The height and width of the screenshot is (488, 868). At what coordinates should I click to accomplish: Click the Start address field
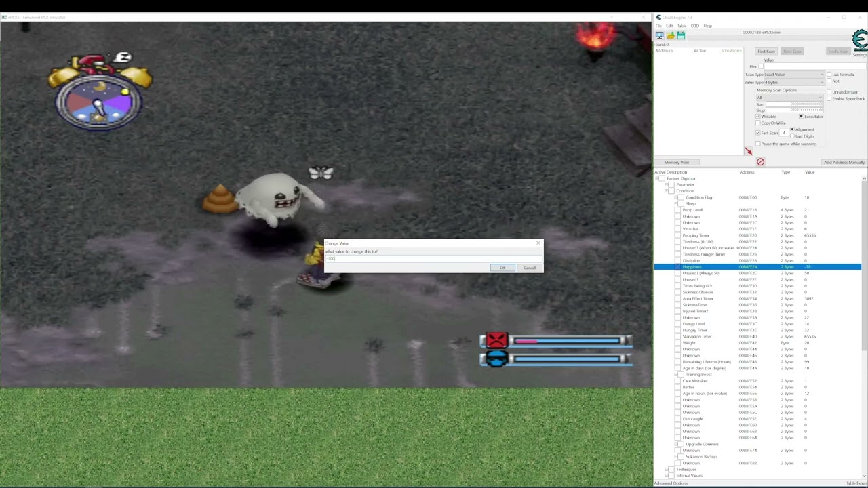tap(795, 104)
